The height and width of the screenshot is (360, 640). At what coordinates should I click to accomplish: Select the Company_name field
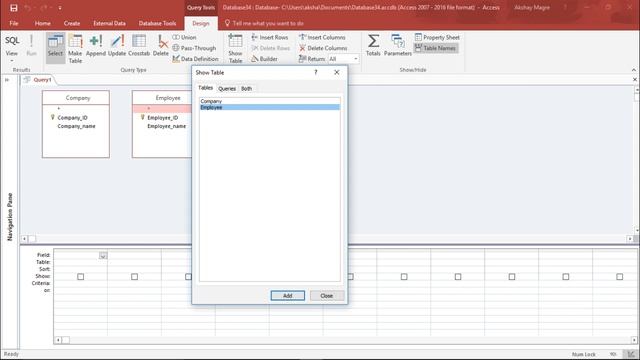(x=76, y=126)
